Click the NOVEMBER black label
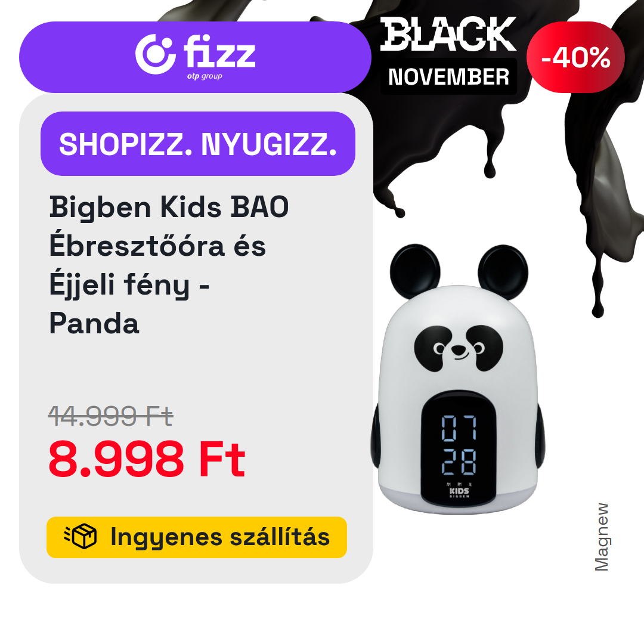Image resolution: width=644 pixels, height=644 pixels. pyautogui.click(x=448, y=77)
